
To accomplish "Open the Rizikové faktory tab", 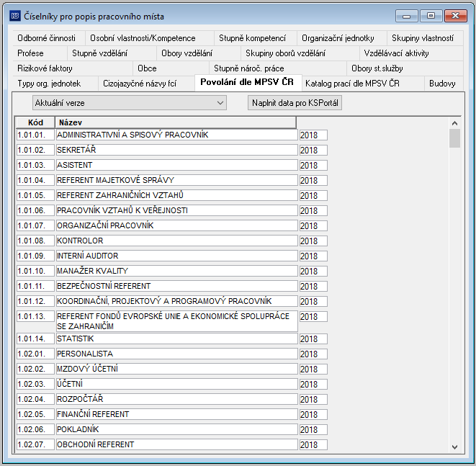I will click(45, 68).
